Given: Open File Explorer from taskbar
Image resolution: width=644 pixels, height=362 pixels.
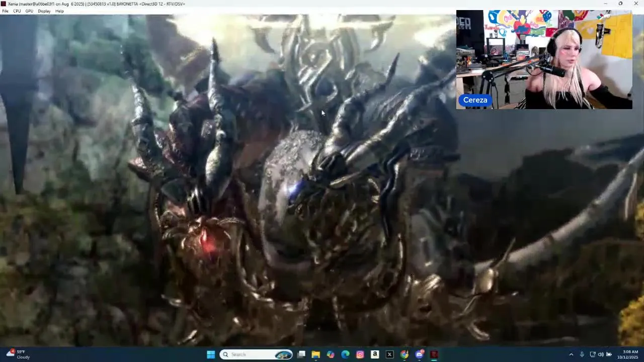Looking at the screenshot, I should tap(316, 354).
